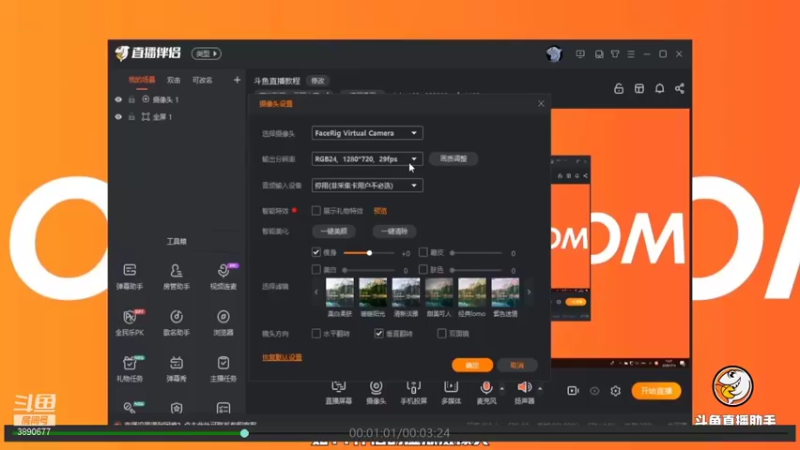This screenshot has width=800, height=450.
Task: Open the 视频连麦 tool
Action: pyautogui.click(x=223, y=276)
